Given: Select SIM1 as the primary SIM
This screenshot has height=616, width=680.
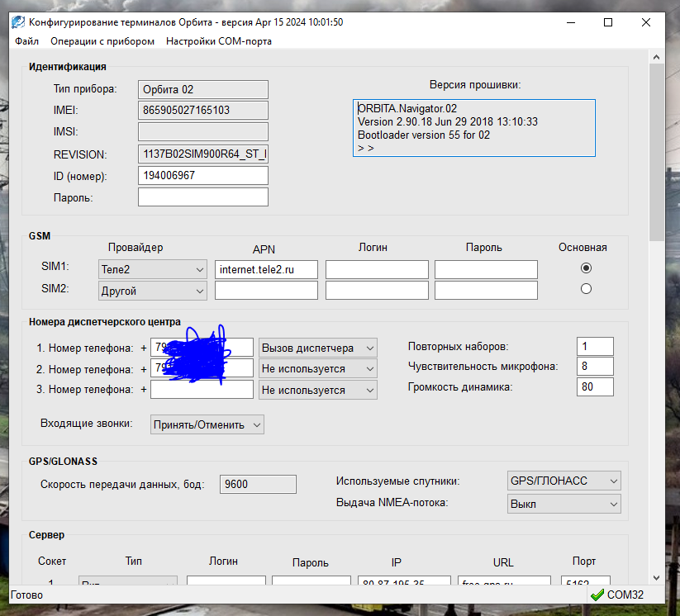Looking at the screenshot, I should point(586,268).
